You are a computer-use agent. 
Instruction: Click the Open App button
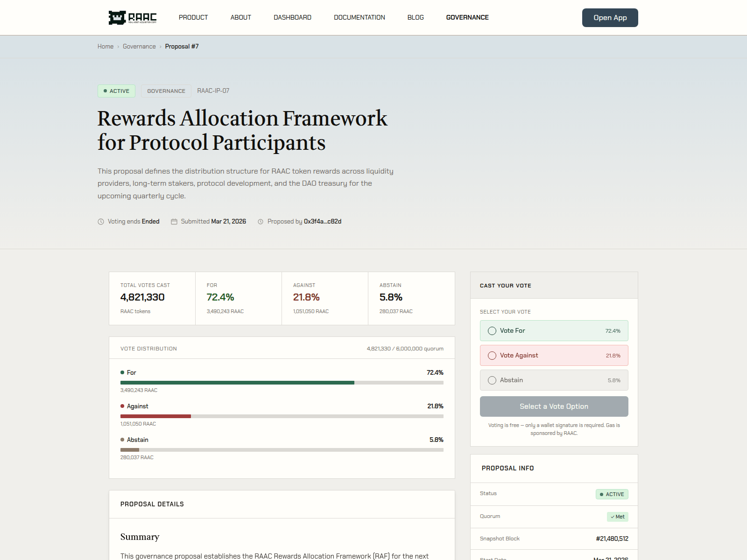(610, 18)
